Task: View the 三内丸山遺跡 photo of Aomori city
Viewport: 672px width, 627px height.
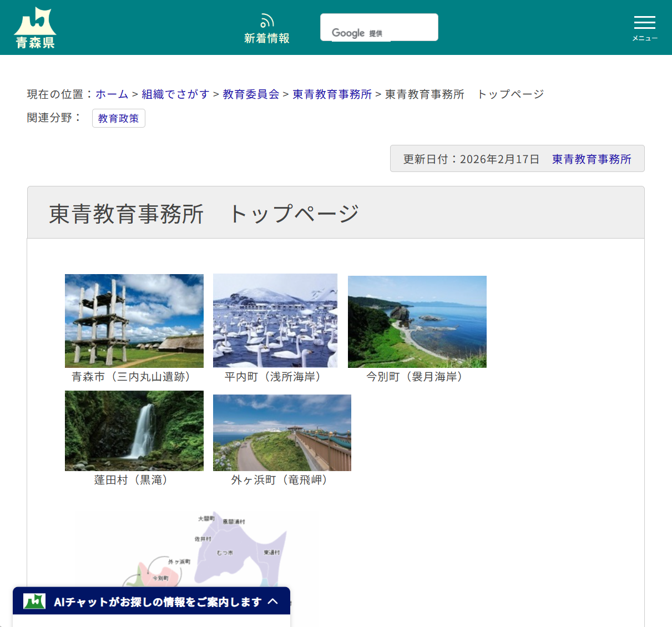Action: click(134, 321)
